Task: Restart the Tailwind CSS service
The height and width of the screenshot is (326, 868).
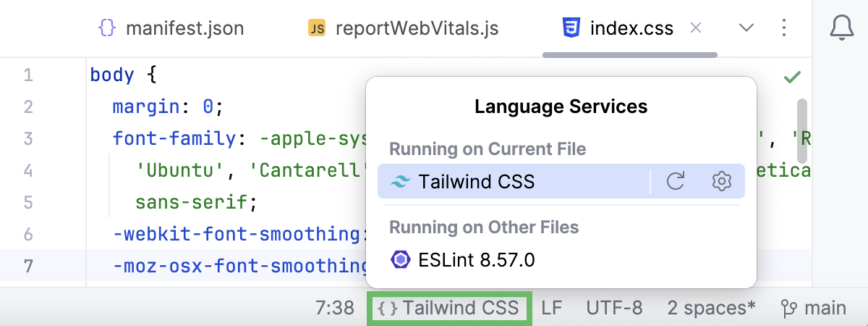Action: pos(676,181)
